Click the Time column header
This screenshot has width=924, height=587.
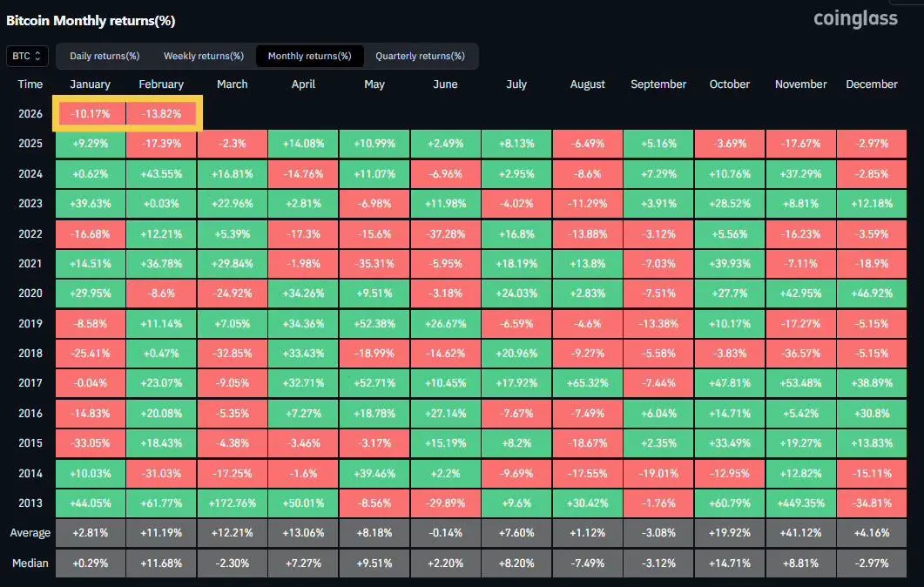(30, 84)
